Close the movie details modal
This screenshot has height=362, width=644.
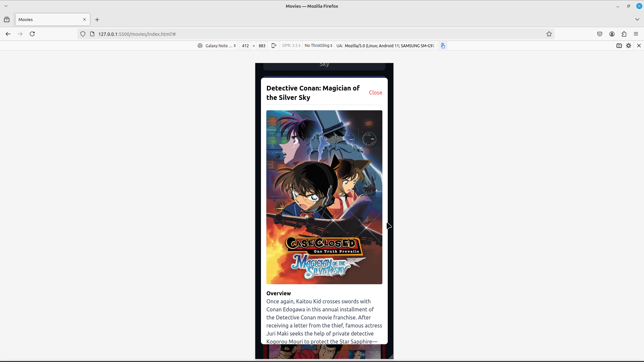375,93
